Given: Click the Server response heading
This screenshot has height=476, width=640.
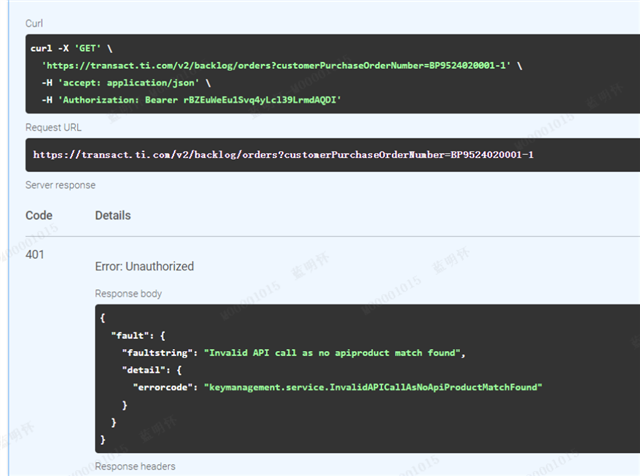Looking at the screenshot, I should pyautogui.click(x=59, y=185).
